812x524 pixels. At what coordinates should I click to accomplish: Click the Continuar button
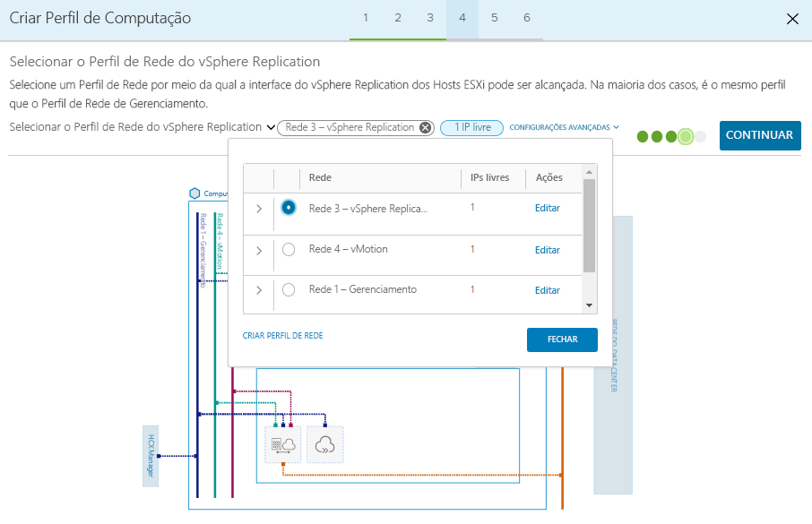tap(760, 135)
